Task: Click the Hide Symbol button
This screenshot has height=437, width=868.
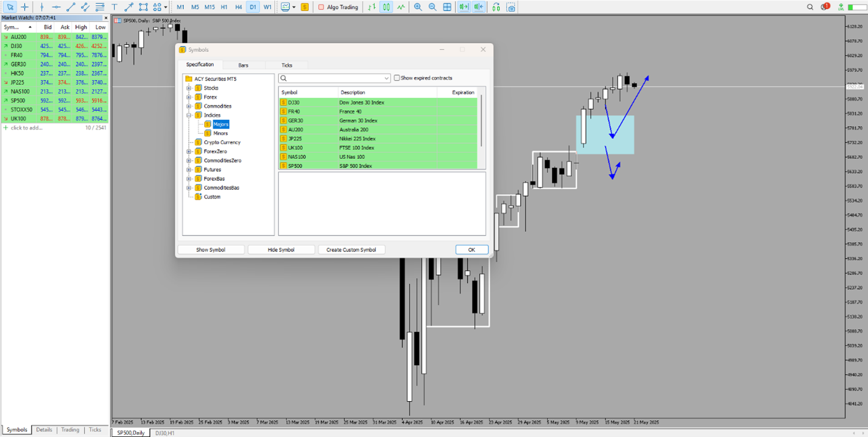Action: pyautogui.click(x=281, y=250)
